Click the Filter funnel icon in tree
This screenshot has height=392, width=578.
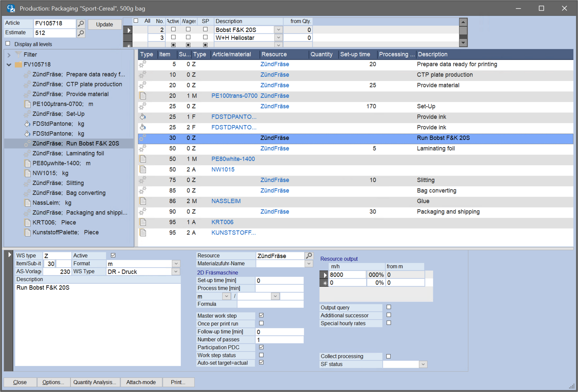coord(18,55)
